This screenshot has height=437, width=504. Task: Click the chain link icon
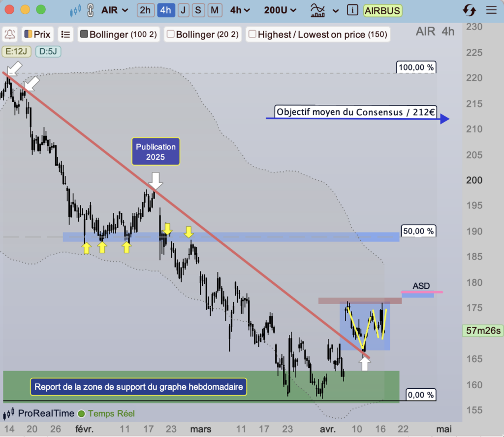90,10
